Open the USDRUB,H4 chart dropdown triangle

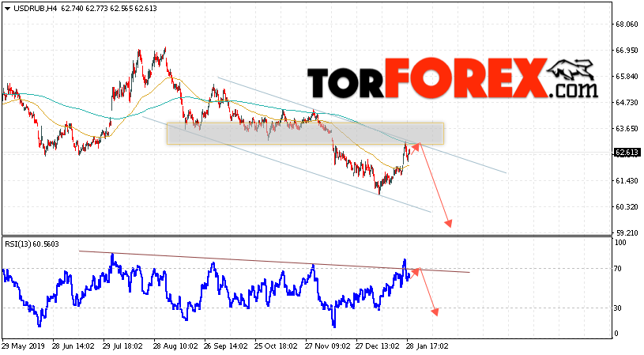[x=7, y=9]
